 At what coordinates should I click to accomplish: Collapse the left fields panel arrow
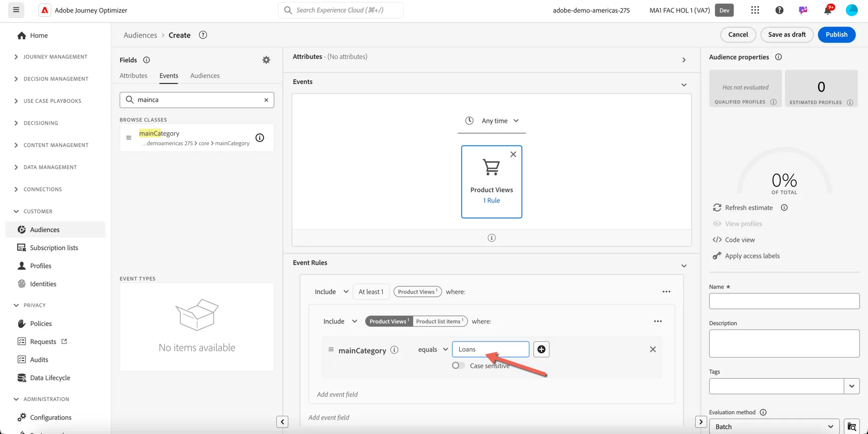282,422
